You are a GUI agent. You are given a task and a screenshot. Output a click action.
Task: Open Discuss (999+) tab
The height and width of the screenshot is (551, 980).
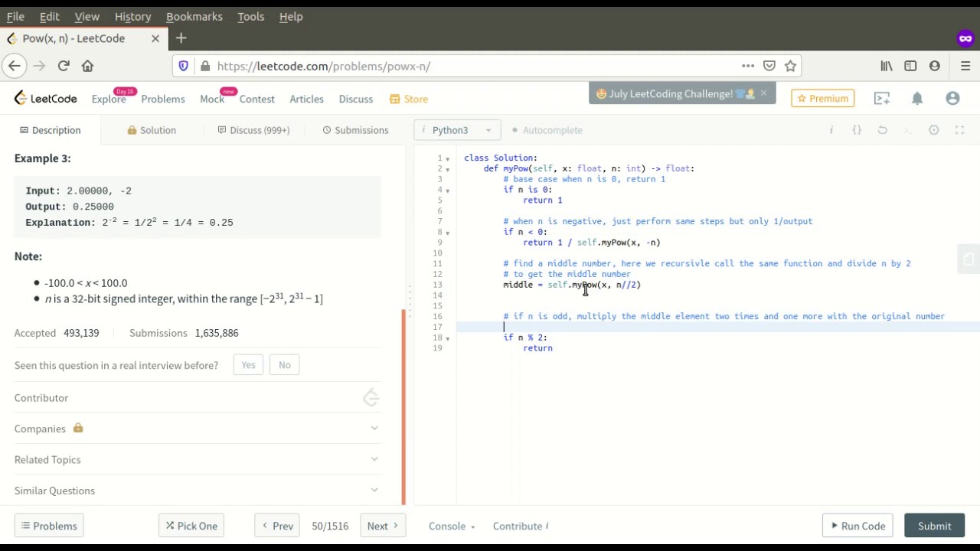[x=253, y=130]
